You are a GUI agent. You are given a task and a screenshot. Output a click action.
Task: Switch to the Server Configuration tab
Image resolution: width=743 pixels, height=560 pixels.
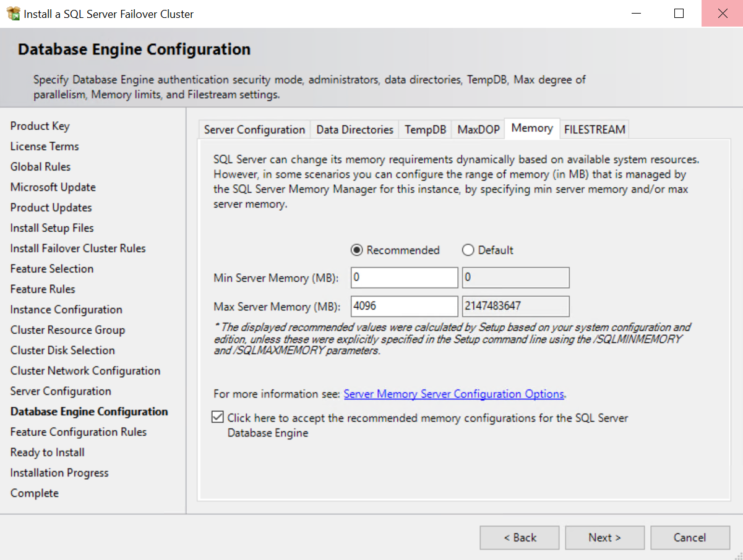point(254,129)
